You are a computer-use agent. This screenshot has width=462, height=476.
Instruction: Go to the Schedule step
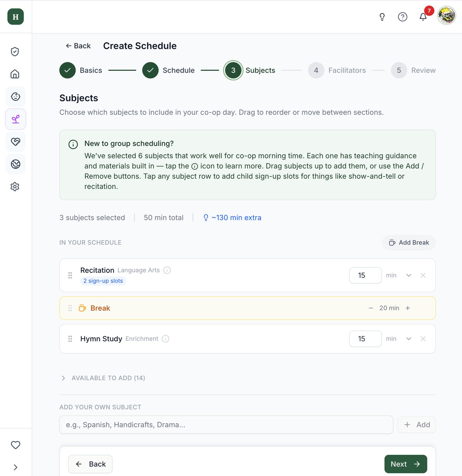pyautogui.click(x=169, y=70)
